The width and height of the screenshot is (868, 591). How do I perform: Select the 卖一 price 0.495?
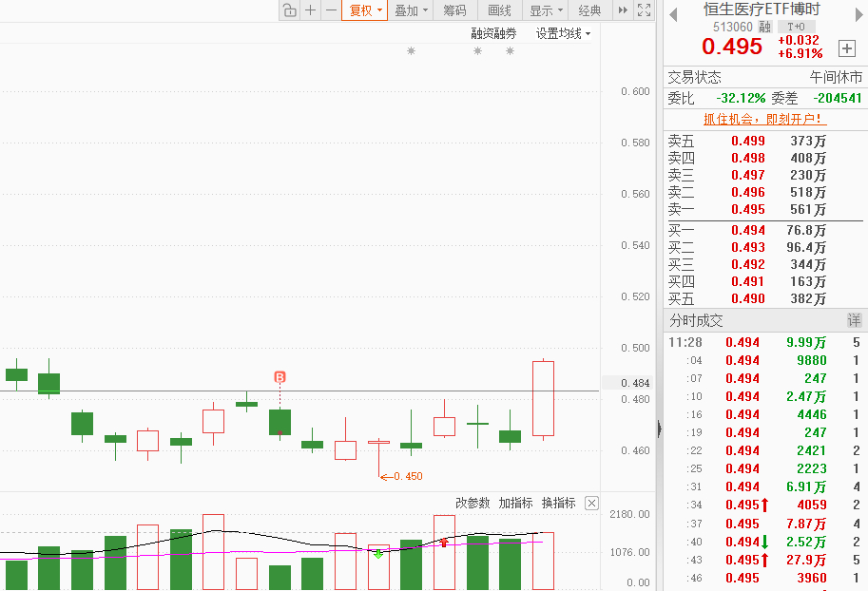748,210
